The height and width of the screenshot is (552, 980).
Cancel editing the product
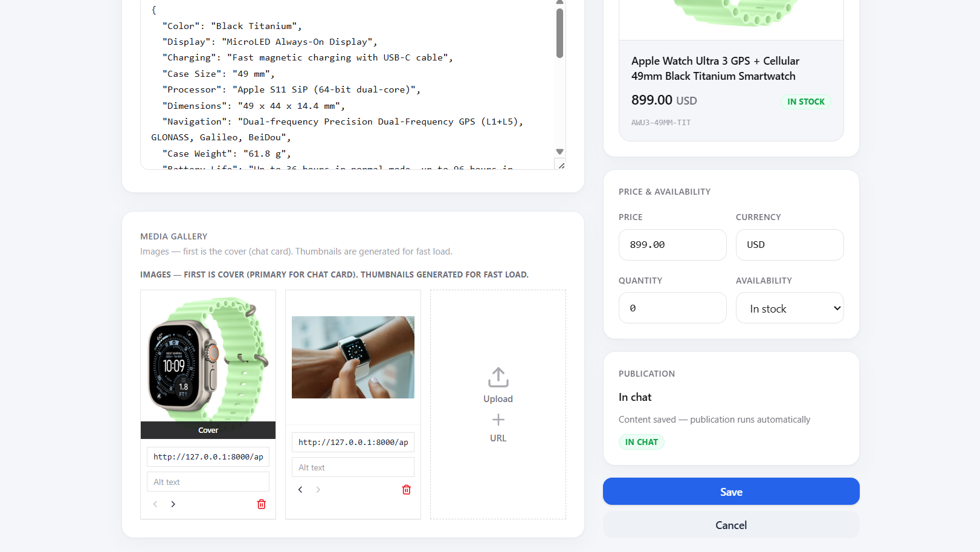tap(731, 525)
